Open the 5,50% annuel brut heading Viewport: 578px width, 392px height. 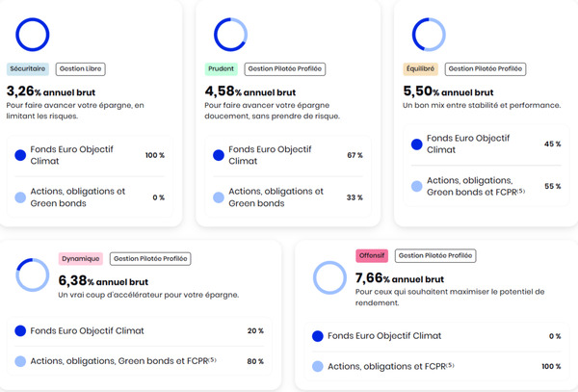coord(448,91)
